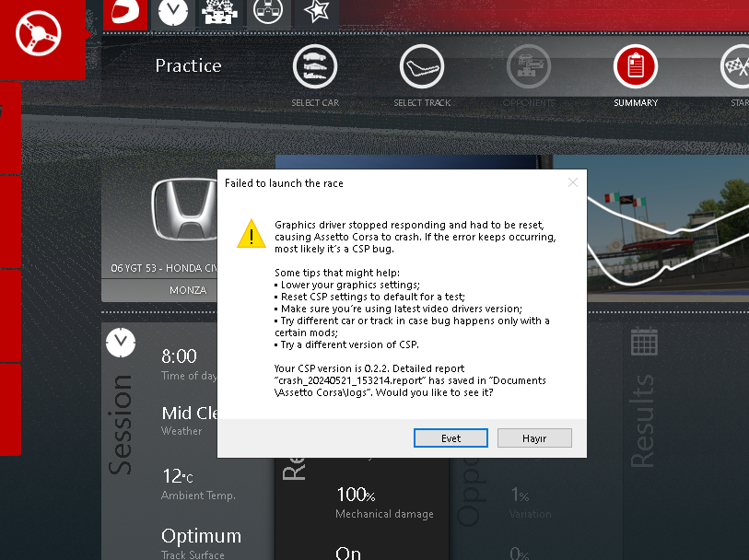Click the Mid Clear weather value
Screen dimensions: 749x560
click(x=190, y=413)
